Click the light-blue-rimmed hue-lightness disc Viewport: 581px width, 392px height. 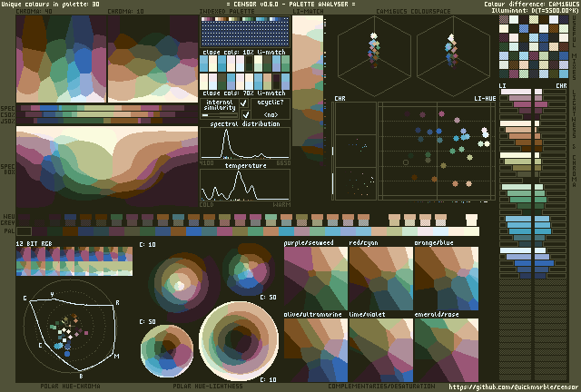(x=167, y=351)
